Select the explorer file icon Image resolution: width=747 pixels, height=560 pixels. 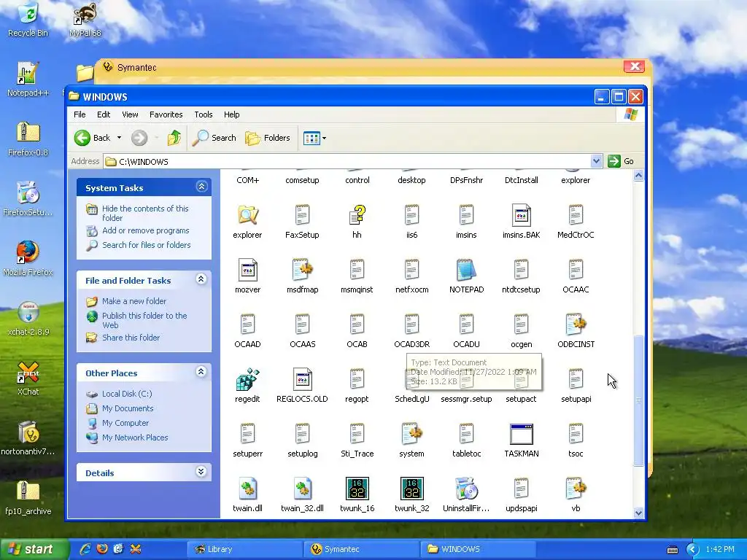[247, 215]
